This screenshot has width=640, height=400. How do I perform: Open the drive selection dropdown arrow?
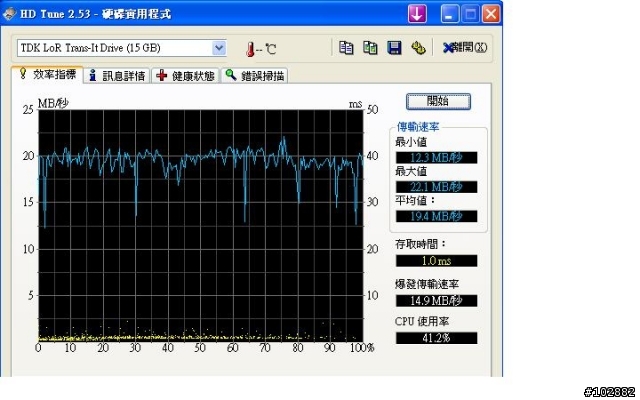219,48
